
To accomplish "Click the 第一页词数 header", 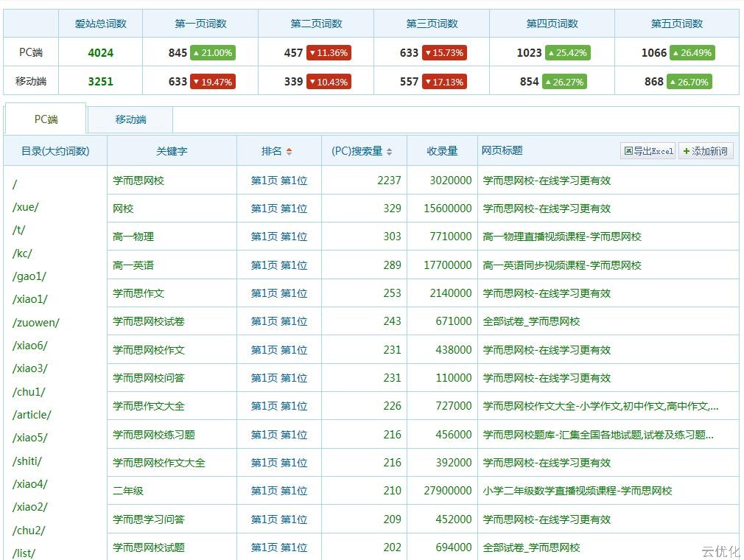I will (x=200, y=24).
